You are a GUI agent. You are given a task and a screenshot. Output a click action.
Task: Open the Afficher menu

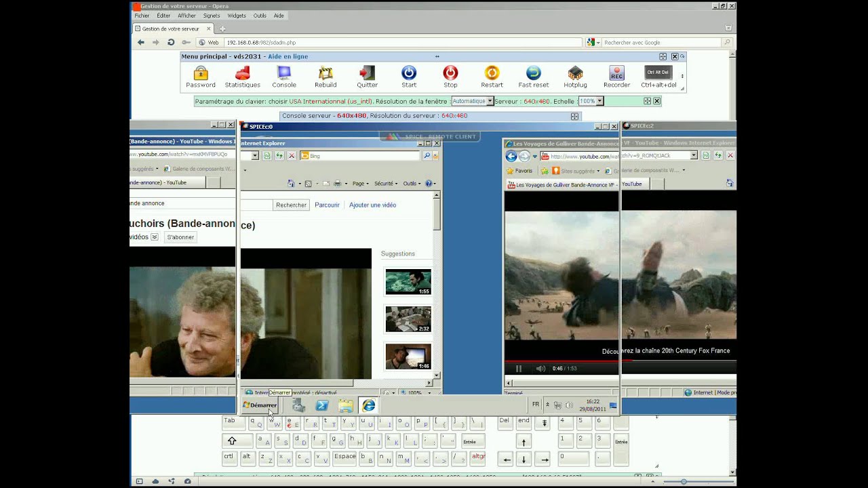click(186, 16)
